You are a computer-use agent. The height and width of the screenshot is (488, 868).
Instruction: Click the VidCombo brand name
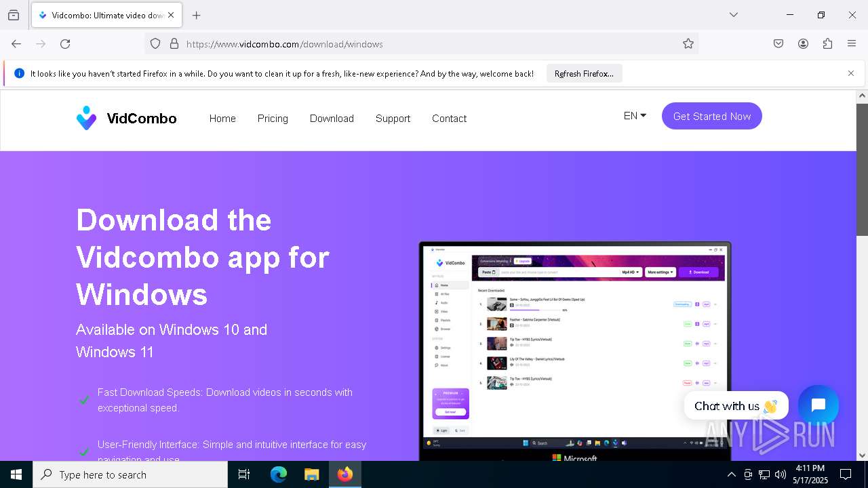142,119
